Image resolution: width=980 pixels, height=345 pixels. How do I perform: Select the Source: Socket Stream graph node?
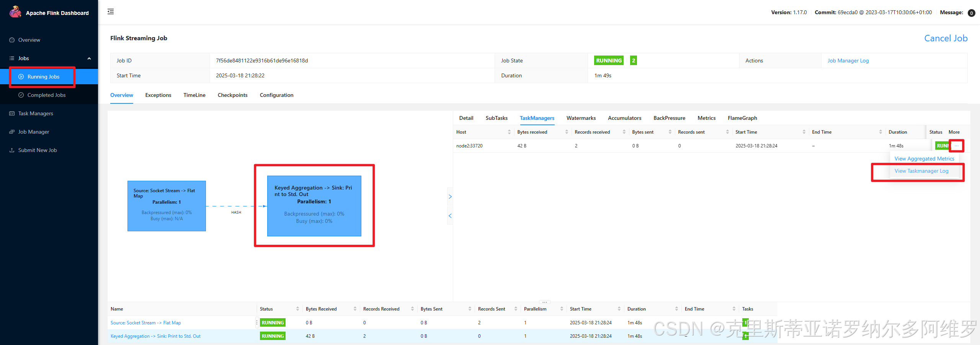167,206
